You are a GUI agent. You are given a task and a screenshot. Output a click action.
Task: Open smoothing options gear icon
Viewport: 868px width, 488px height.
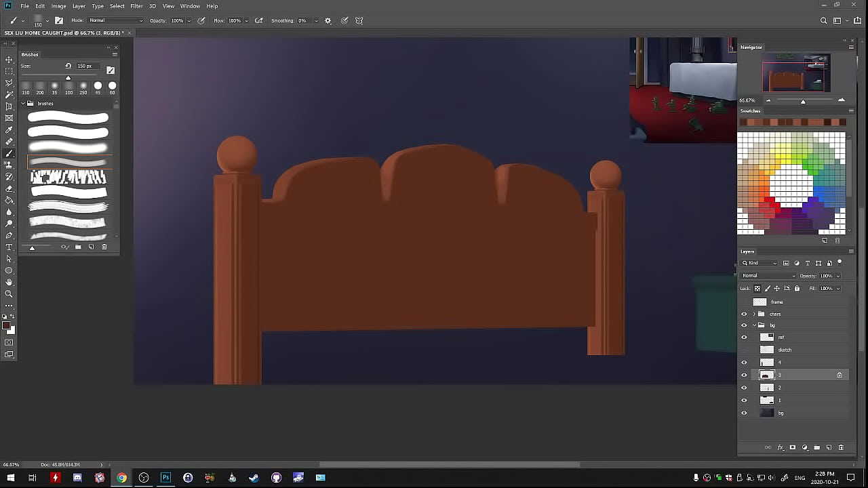[x=328, y=21]
